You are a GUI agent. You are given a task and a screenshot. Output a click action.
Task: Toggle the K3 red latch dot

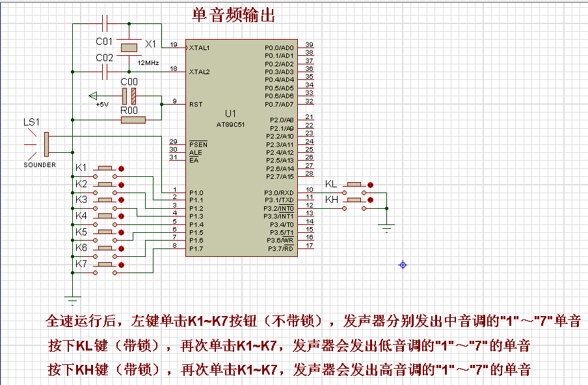coord(121,200)
